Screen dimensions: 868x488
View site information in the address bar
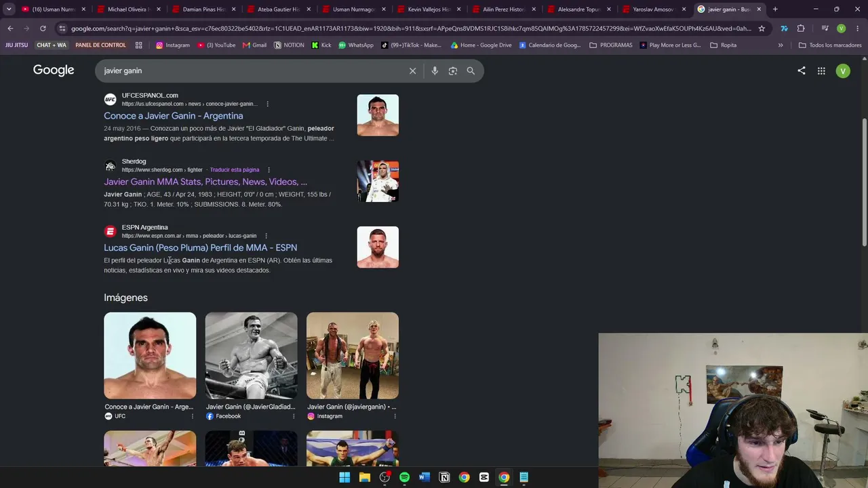[x=62, y=28]
